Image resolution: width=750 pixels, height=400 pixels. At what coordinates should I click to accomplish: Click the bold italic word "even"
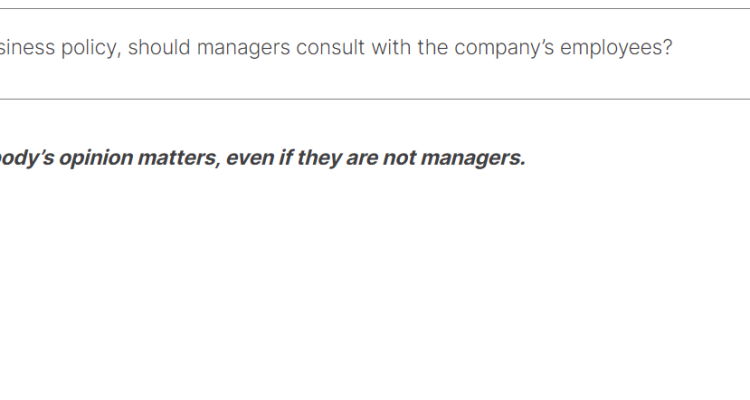tap(250, 158)
